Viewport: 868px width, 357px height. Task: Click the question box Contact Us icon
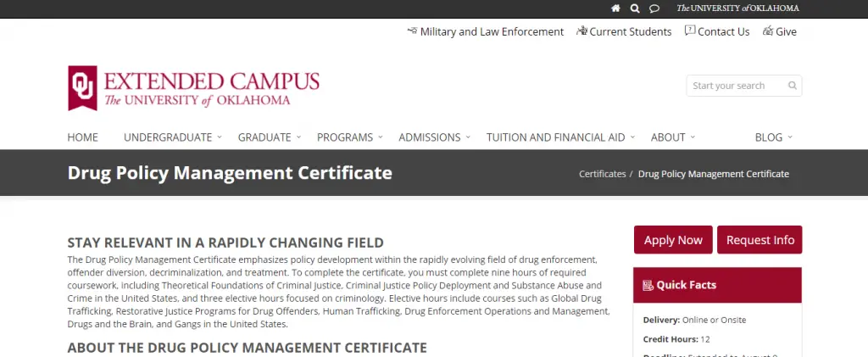(x=690, y=31)
